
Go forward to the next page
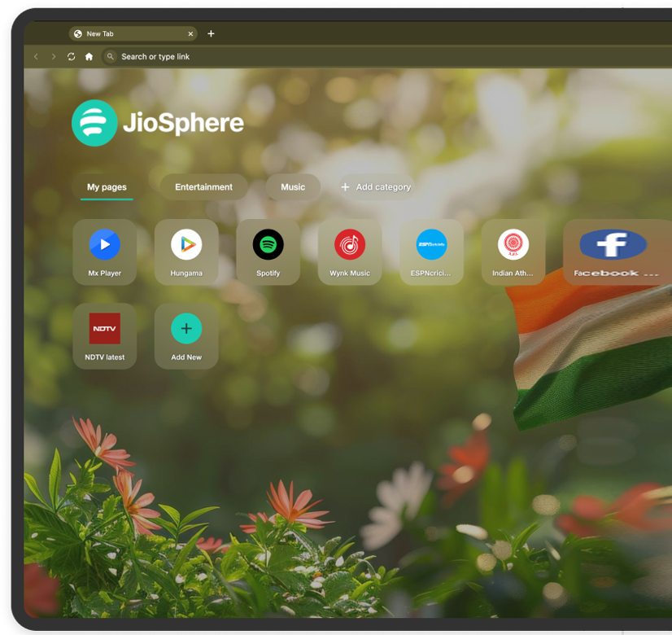[x=54, y=57]
